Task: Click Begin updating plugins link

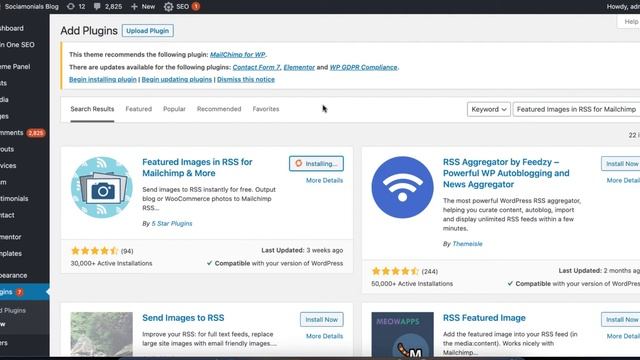Action: [x=177, y=80]
